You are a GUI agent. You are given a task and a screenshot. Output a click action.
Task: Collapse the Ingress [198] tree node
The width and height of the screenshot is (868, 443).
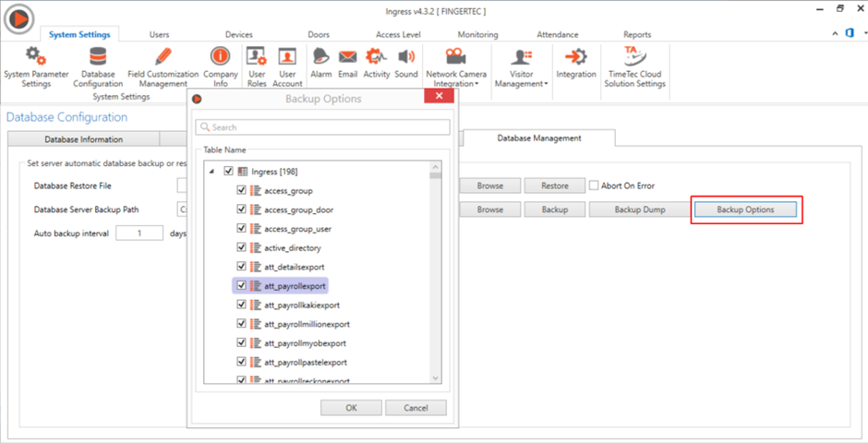tap(212, 172)
